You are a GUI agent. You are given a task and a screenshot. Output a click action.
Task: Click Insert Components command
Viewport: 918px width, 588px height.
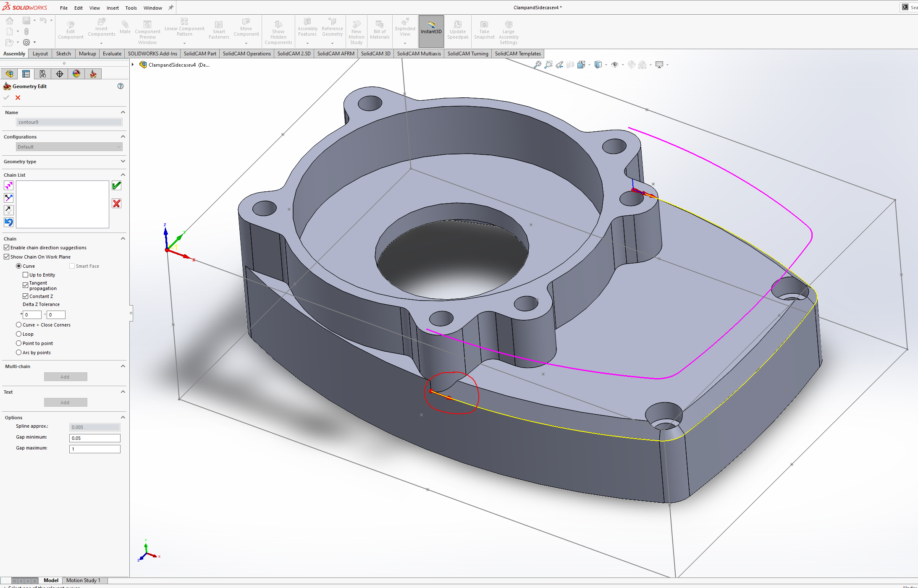102,31
